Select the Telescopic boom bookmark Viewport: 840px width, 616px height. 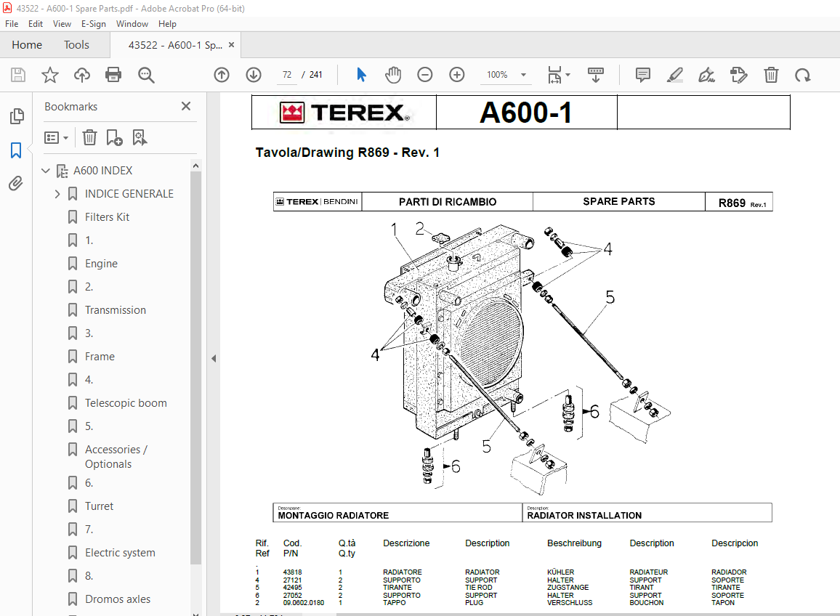tap(126, 403)
